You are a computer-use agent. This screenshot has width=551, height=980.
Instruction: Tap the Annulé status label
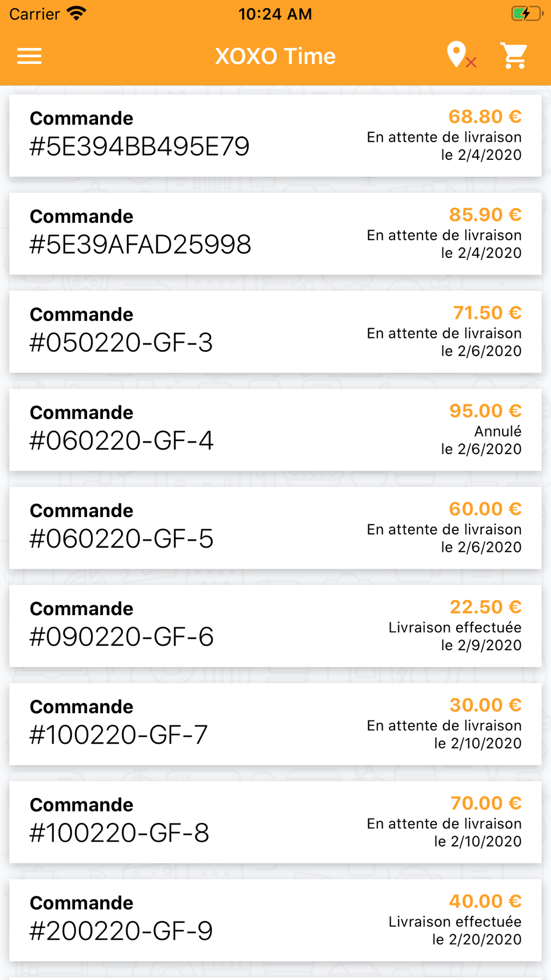(498, 431)
